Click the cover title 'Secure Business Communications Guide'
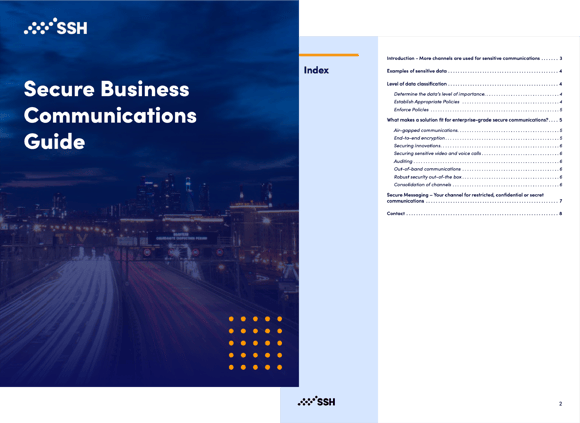Viewport: 580px width, 423px height. pos(110,115)
